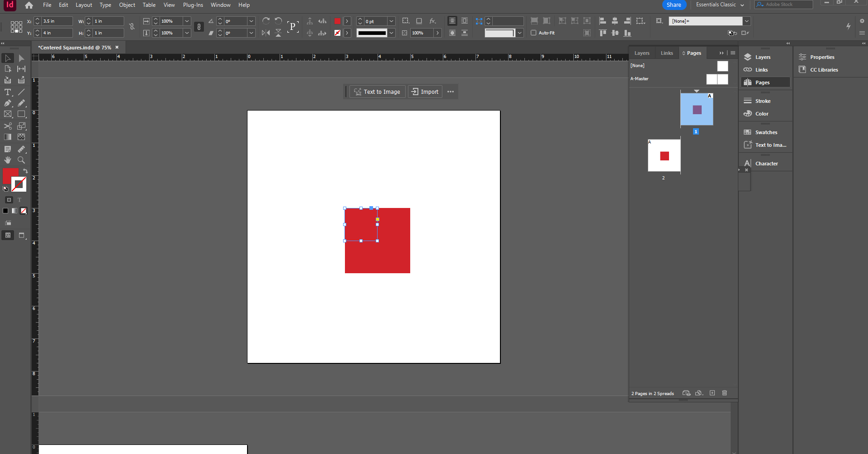
Task: Toggle flip vertical on selected object
Action: (278, 33)
